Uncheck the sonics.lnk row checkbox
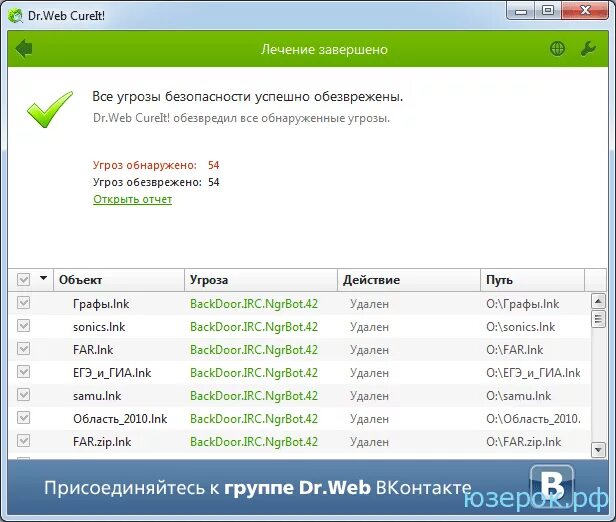616x522 pixels. pos(24,326)
